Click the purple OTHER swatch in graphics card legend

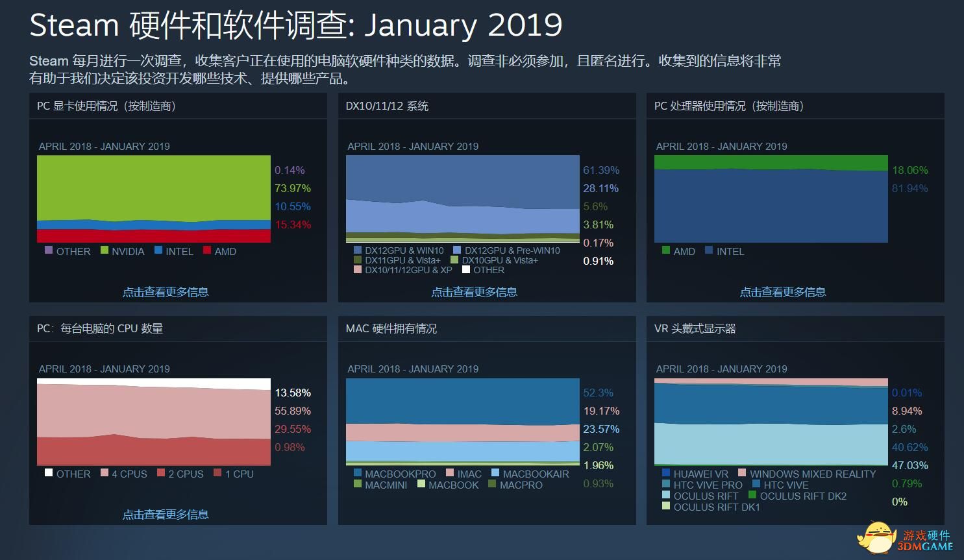tap(49, 250)
